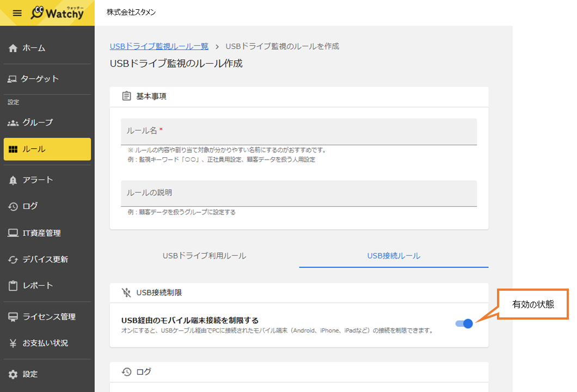Click the USB接続制限 crossed USB icon
The image size is (577, 392).
pyautogui.click(x=126, y=292)
